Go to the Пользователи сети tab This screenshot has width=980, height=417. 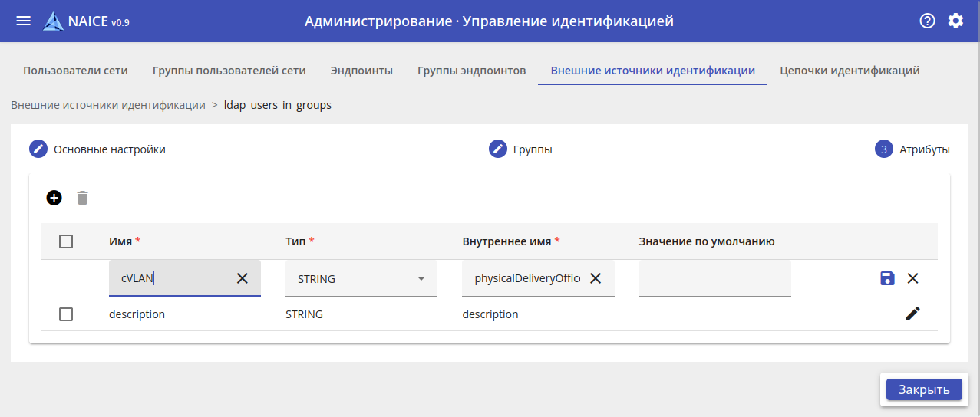(x=75, y=71)
